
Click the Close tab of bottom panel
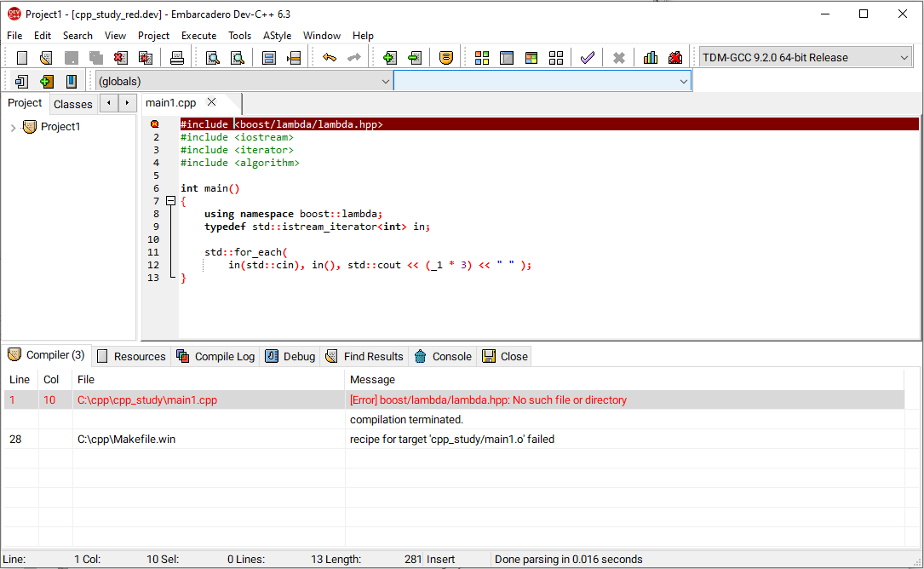pos(505,357)
